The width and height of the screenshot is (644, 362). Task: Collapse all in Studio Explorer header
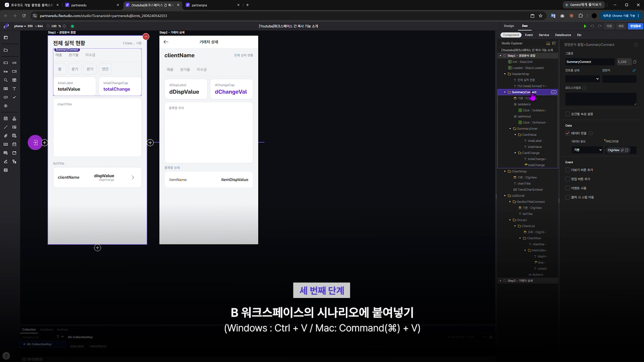(554, 44)
